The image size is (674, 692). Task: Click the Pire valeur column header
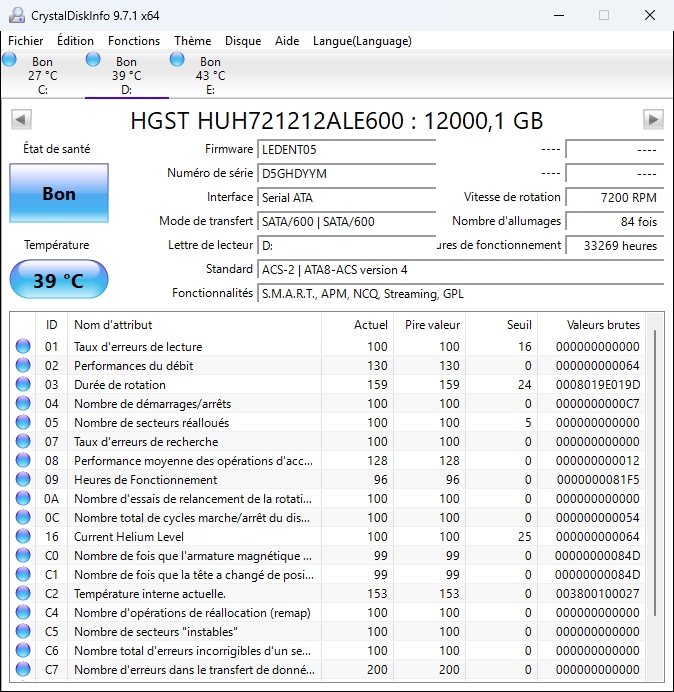coord(429,325)
